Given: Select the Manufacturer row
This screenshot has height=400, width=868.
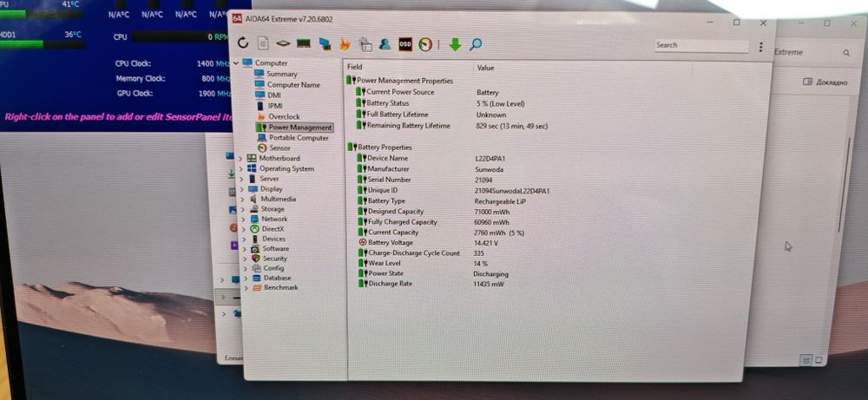Looking at the screenshot, I should 431,169.
